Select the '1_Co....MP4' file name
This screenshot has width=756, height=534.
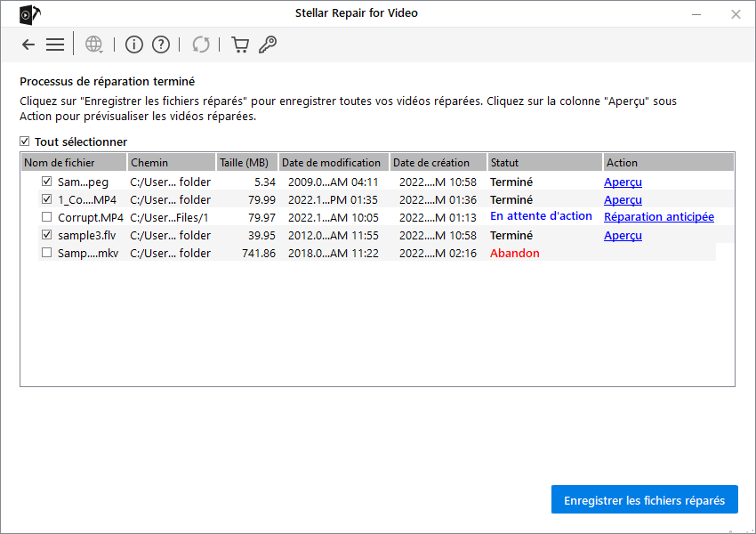87,199
